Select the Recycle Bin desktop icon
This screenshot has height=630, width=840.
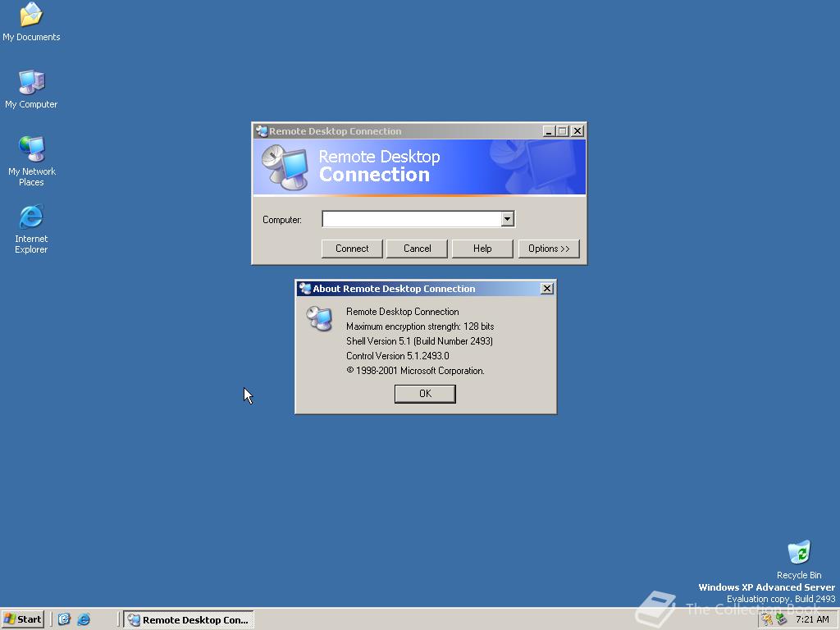pyautogui.click(x=799, y=559)
